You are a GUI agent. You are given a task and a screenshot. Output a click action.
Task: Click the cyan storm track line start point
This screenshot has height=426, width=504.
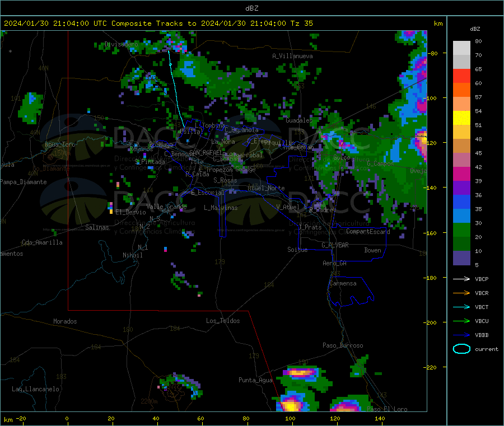[x=169, y=51]
